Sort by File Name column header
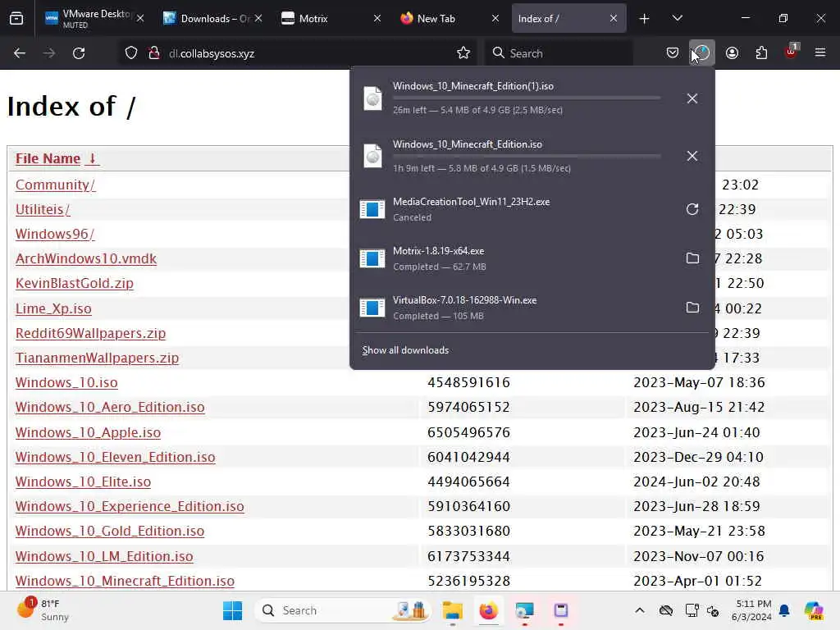 click(57, 158)
